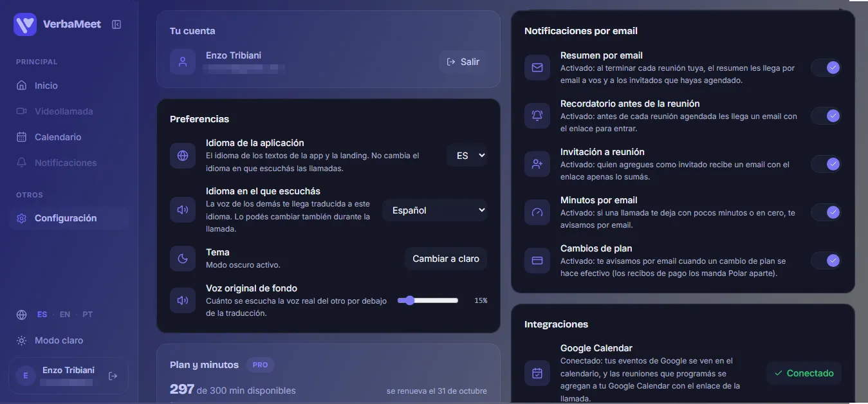The height and width of the screenshot is (404, 868).
Task: Click the speaker icon beside Idioma en el que escuchás
Action: tap(183, 210)
